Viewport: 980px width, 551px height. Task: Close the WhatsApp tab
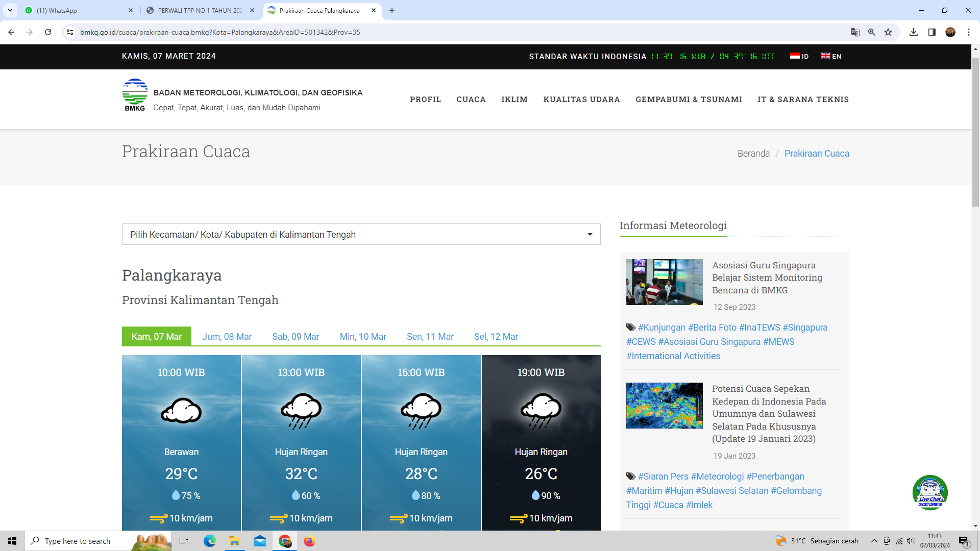tap(131, 10)
